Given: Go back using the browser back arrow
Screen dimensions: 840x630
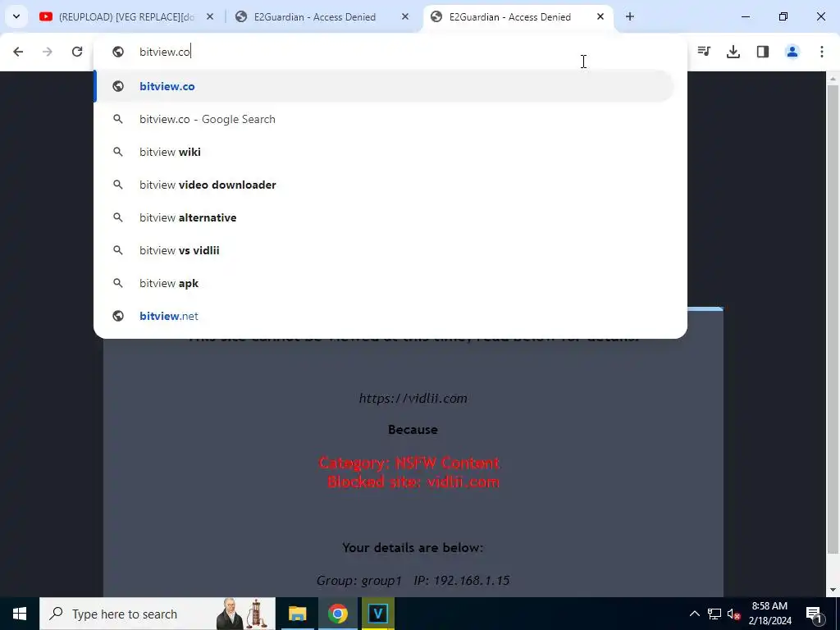Looking at the screenshot, I should tap(18, 52).
